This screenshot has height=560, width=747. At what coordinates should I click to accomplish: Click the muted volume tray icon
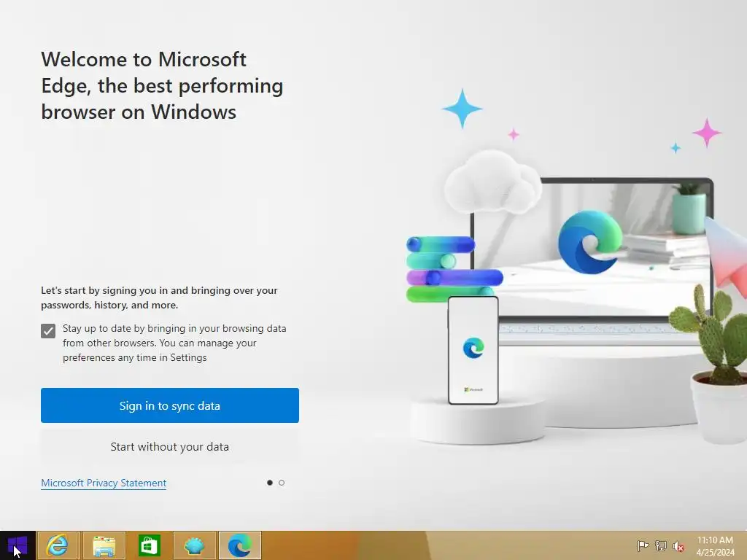pos(678,546)
